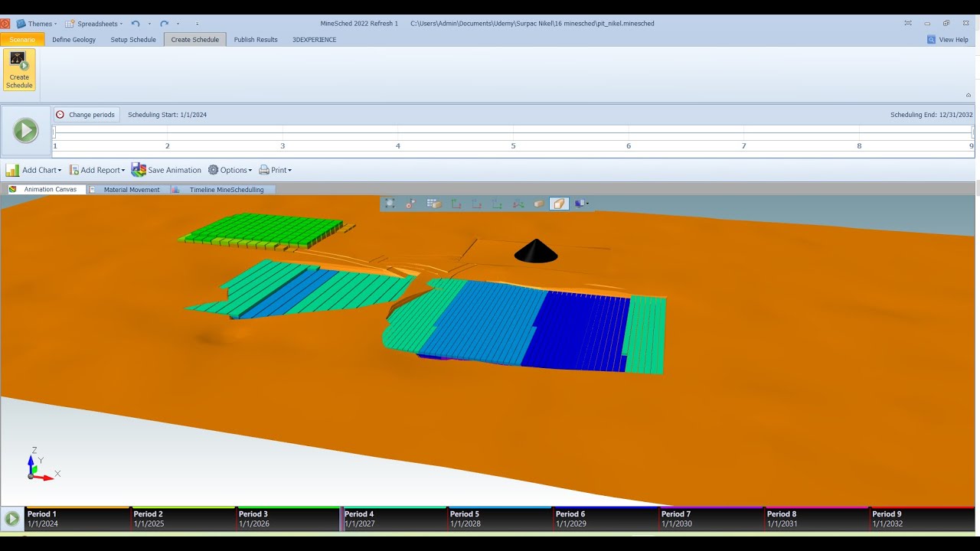Click the 3D axes isometric view icon

(x=518, y=204)
